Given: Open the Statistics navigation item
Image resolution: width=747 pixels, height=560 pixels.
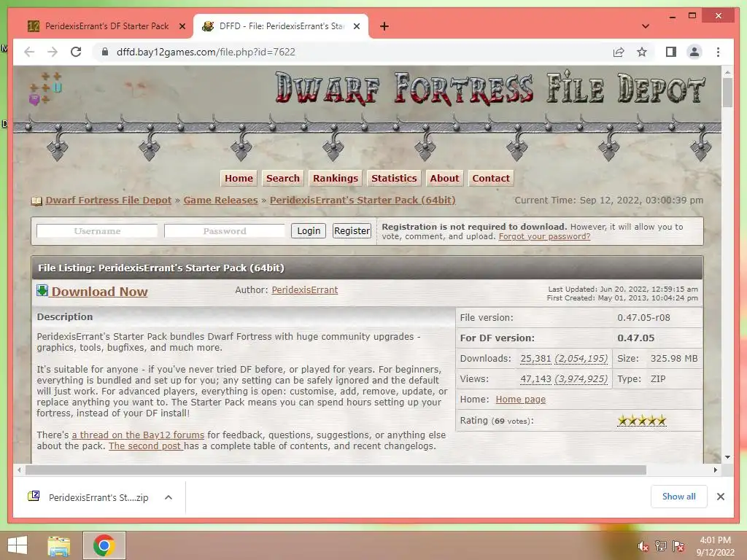Looking at the screenshot, I should (x=394, y=178).
